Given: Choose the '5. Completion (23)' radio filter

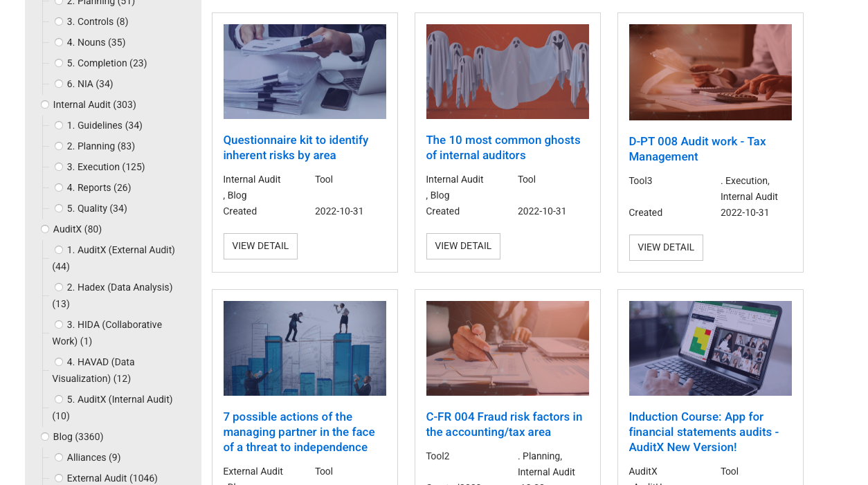Looking at the screenshot, I should point(59,63).
